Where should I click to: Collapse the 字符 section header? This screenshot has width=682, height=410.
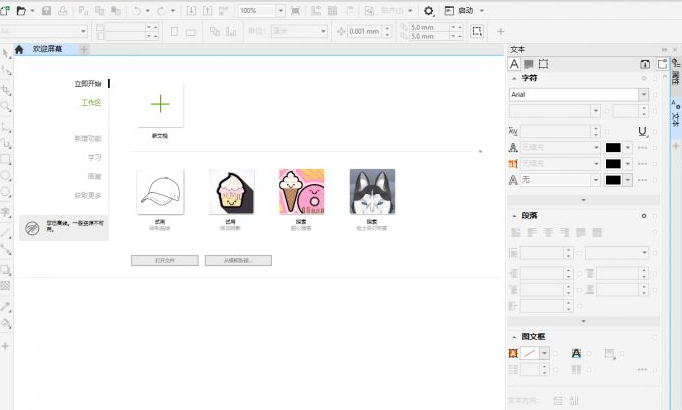[x=514, y=78]
